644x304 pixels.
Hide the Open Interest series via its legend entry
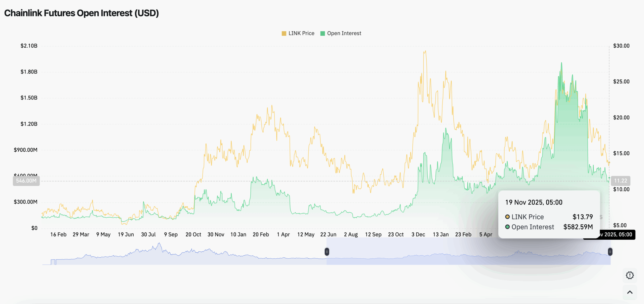pos(344,33)
